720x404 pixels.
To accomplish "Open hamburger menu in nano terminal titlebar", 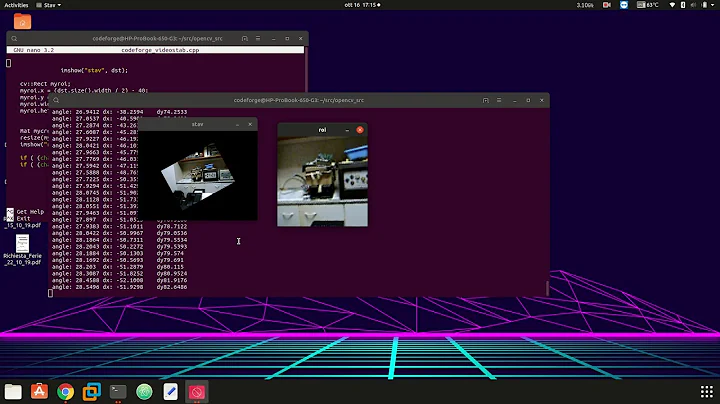I will pyautogui.click(x=258, y=39).
